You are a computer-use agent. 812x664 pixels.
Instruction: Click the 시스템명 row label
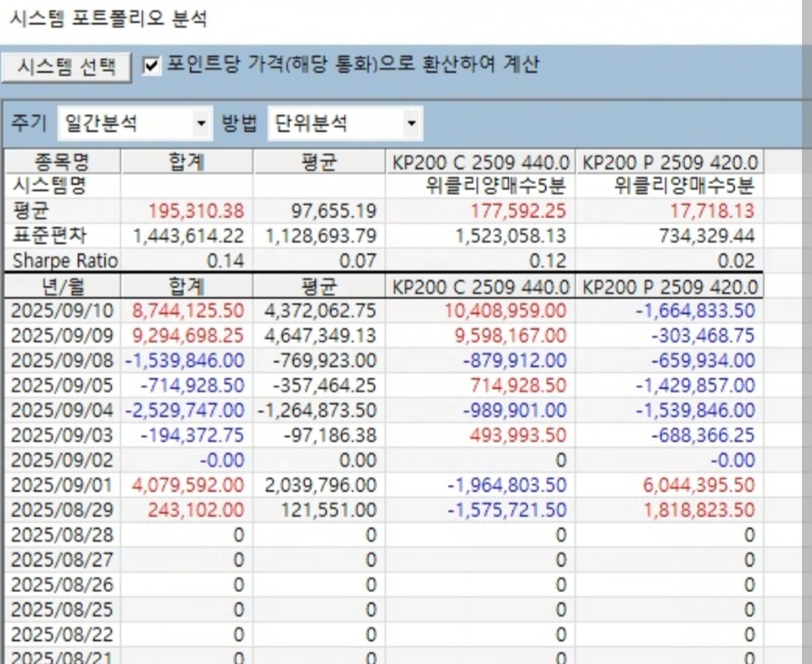tap(50, 186)
